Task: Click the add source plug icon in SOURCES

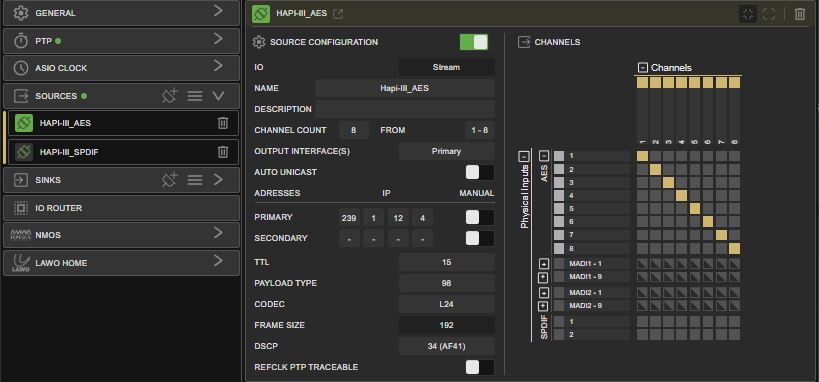Action: pos(170,96)
